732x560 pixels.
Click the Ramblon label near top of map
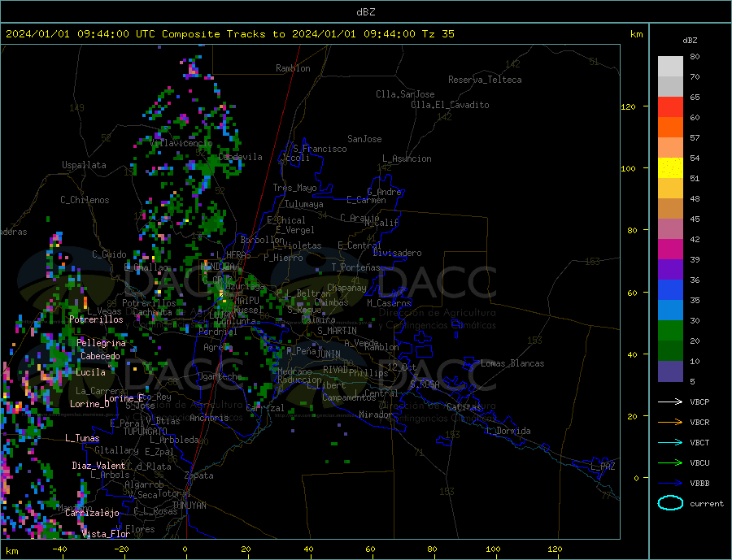293,68
